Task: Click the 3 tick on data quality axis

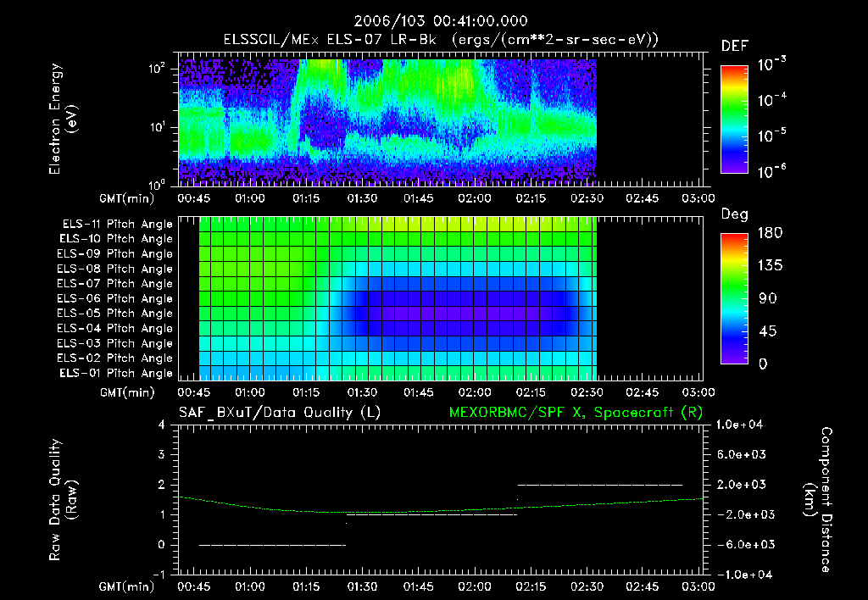Action: pos(162,454)
